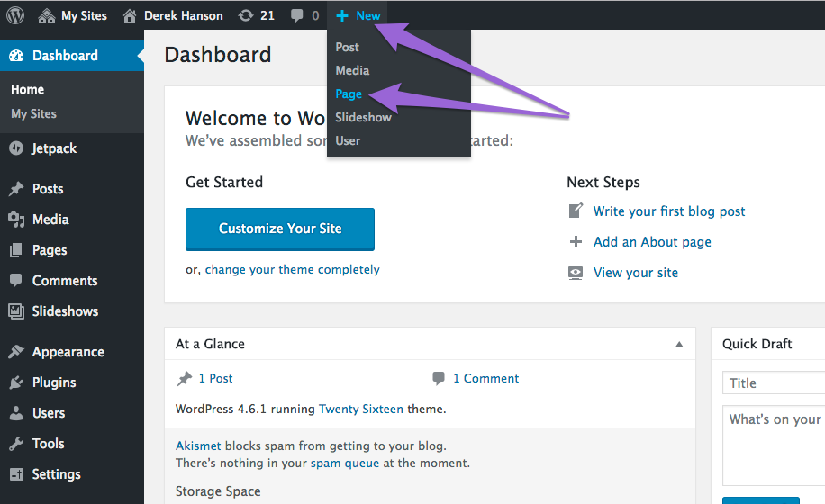Screen dimensions: 825x504
Task: Open the Media library in sidebar
Action: [50, 220]
